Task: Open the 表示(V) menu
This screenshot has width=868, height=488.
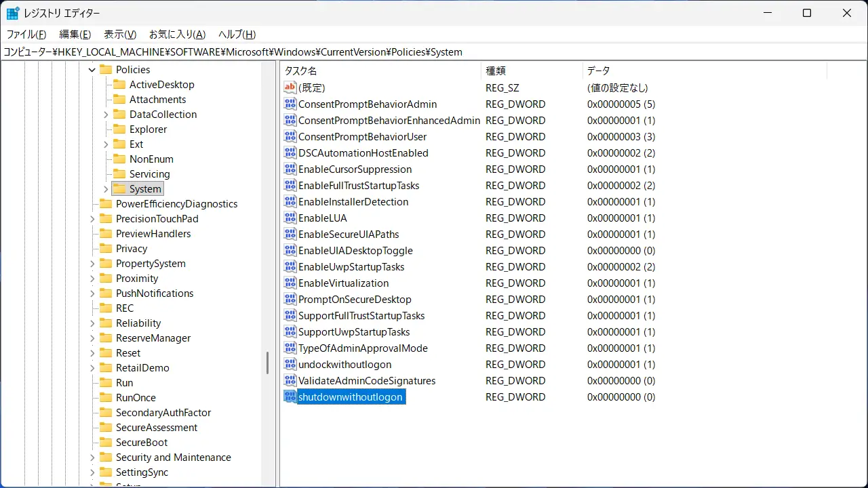Action: (x=120, y=34)
